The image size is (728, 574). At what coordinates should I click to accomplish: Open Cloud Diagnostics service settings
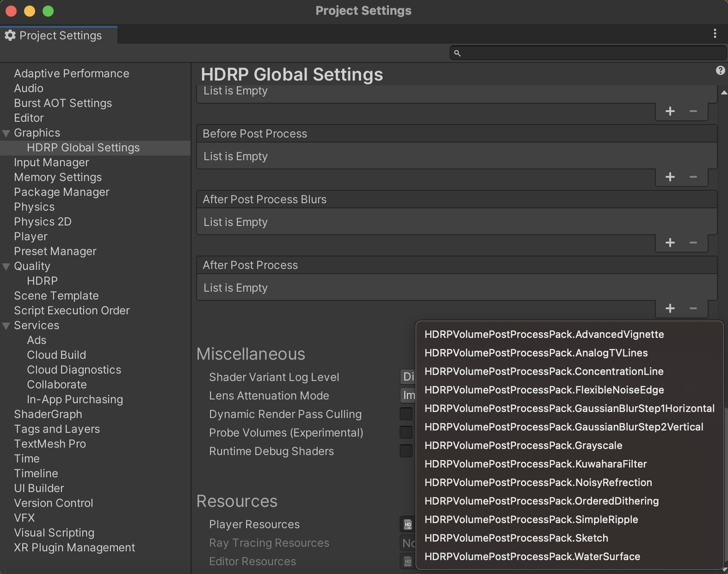[x=74, y=370]
